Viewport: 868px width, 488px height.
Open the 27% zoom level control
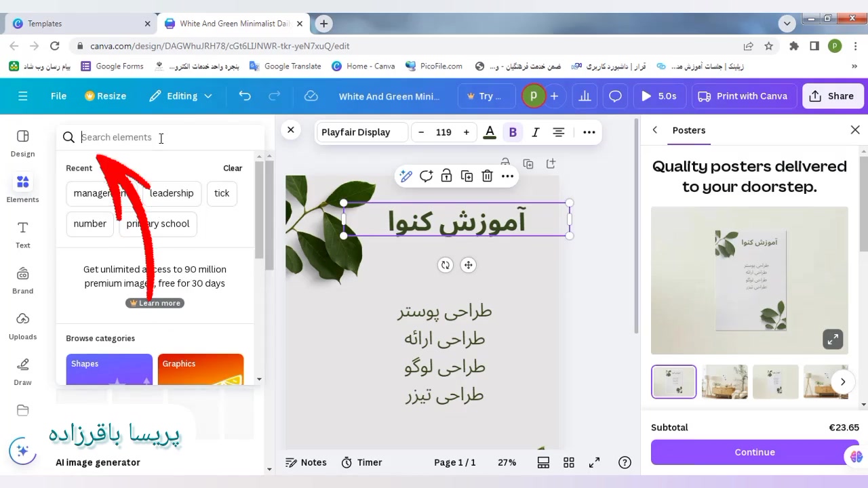point(507,462)
